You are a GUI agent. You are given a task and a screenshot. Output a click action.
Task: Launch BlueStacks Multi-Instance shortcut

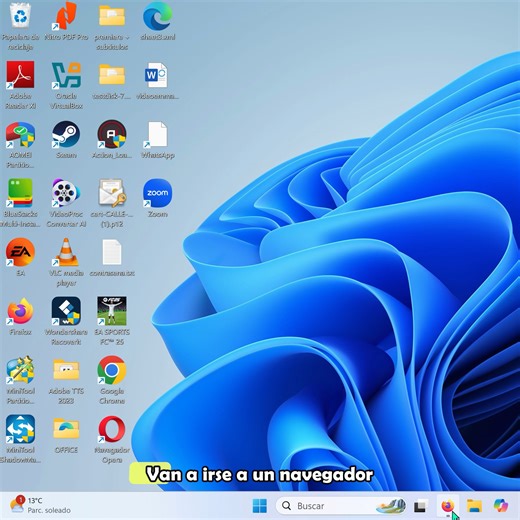click(20, 193)
